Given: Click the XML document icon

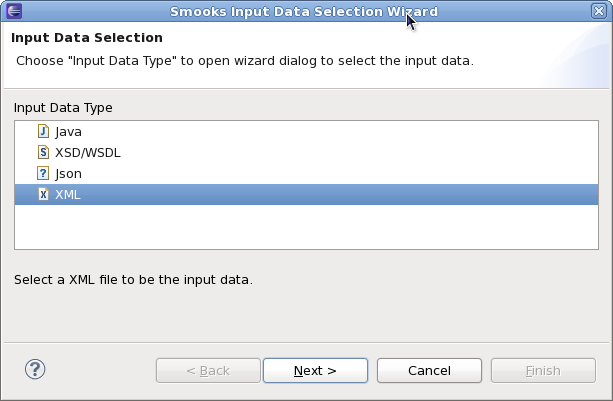Looking at the screenshot, I should coord(43,195).
